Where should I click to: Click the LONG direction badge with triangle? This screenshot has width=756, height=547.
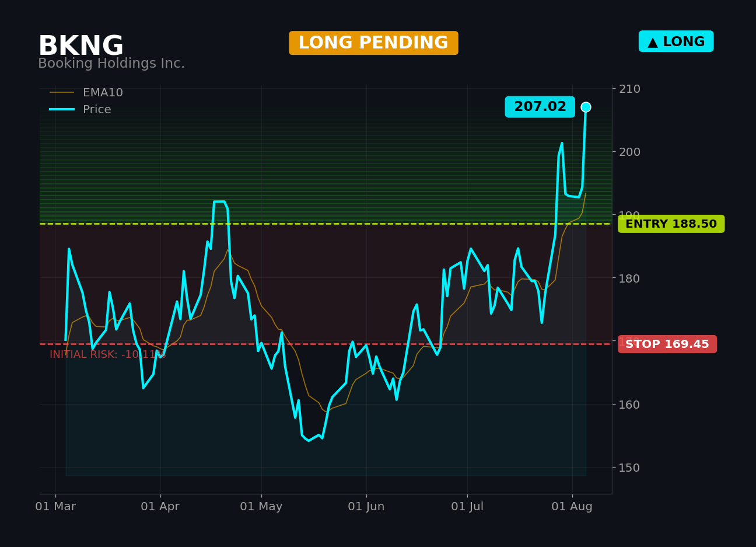point(676,41)
